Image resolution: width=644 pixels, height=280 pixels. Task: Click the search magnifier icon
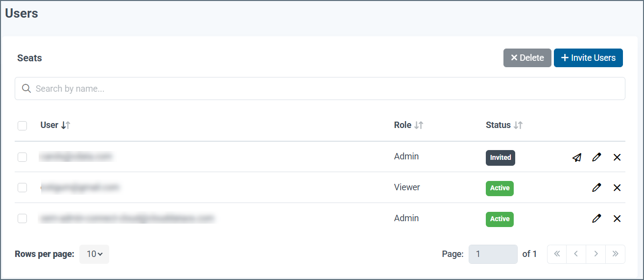pyautogui.click(x=27, y=89)
